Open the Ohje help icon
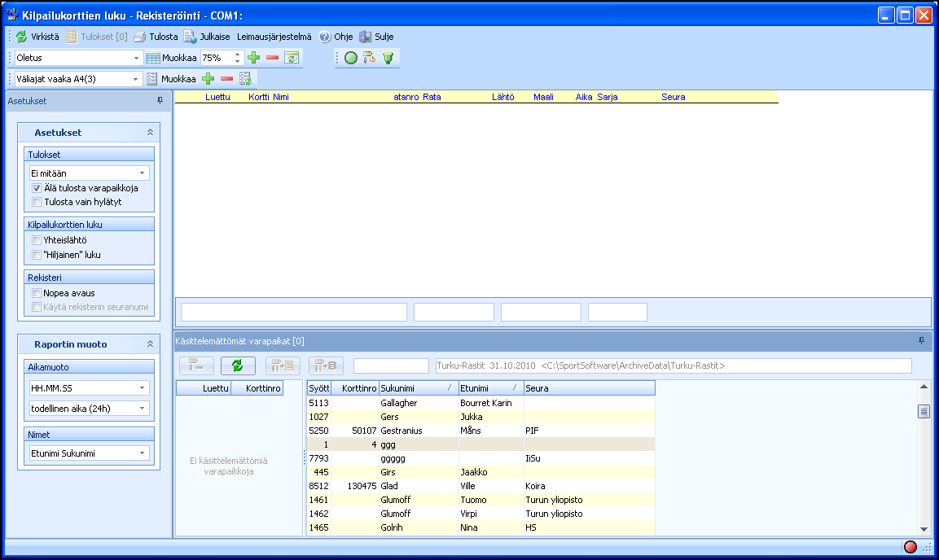This screenshot has width=939, height=560. click(325, 37)
